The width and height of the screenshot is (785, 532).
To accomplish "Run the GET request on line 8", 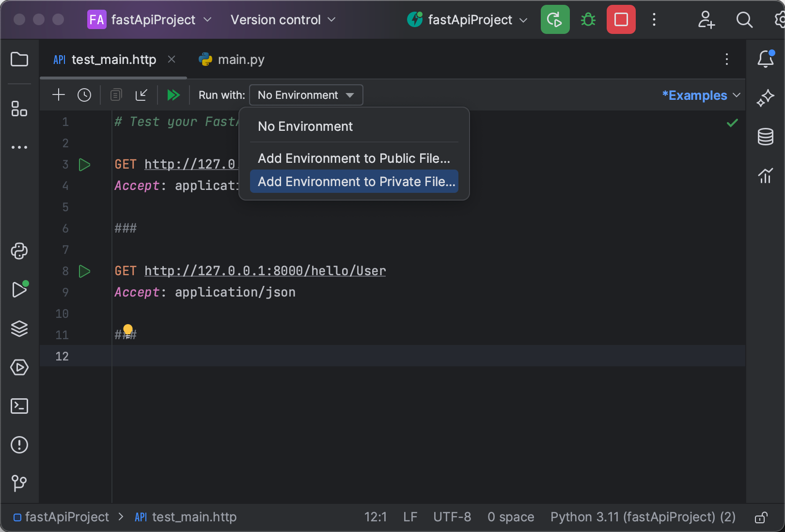I will pyautogui.click(x=85, y=271).
